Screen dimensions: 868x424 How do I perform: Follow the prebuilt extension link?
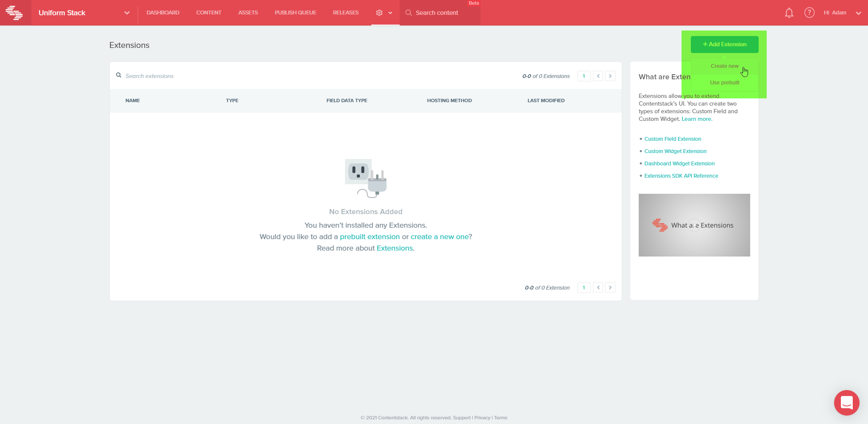370,237
